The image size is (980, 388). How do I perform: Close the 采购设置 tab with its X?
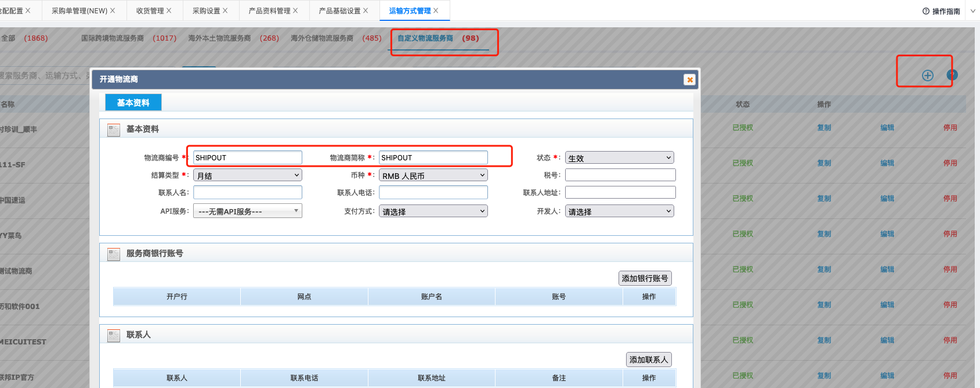click(x=225, y=10)
